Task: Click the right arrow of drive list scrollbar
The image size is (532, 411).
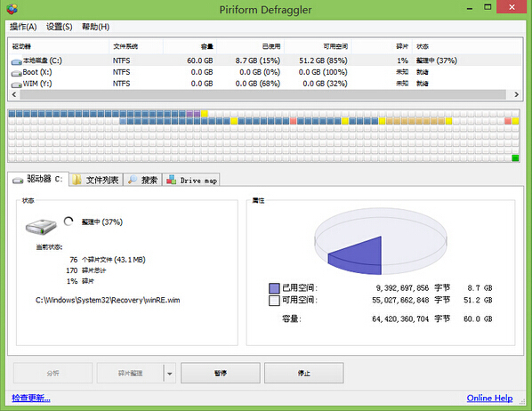Action: pos(516,94)
